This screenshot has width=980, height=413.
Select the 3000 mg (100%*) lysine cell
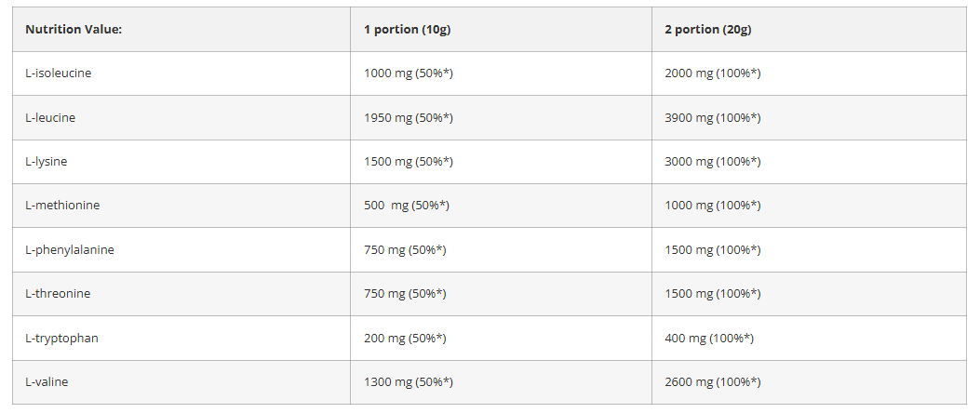coord(712,162)
